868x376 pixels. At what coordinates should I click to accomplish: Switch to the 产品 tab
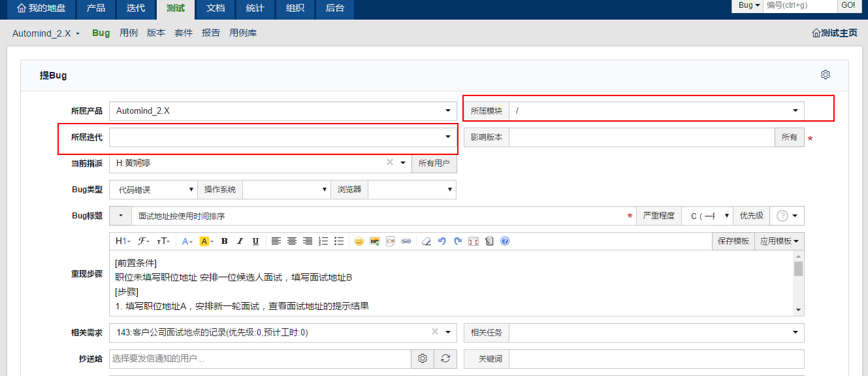pos(95,9)
